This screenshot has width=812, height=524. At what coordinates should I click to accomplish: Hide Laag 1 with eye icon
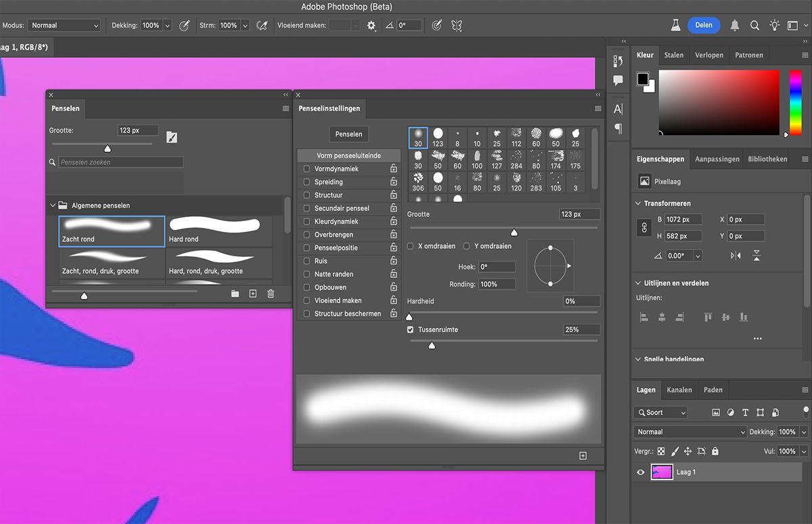coord(641,472)
